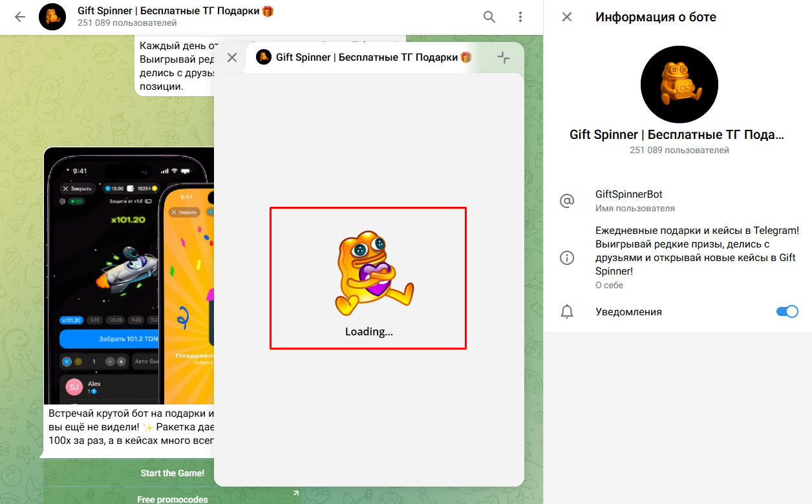Close the bot info panel
This screenshot has width=812, height=504.
click(567, 17)
